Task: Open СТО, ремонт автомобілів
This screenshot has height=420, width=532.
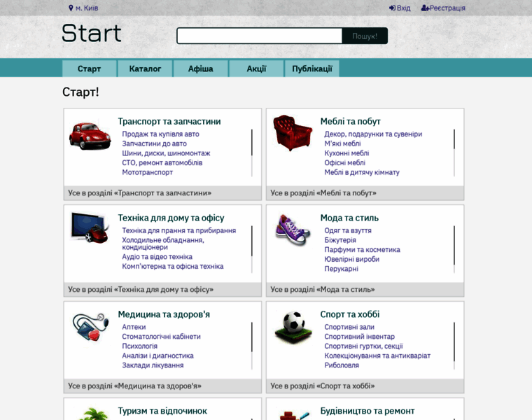Action: pos(162,162)
